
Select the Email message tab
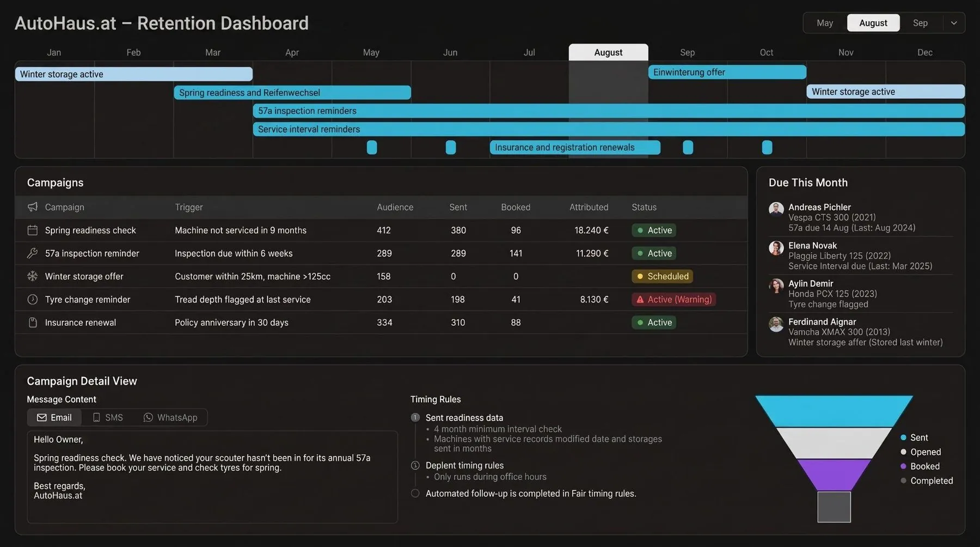54,418
